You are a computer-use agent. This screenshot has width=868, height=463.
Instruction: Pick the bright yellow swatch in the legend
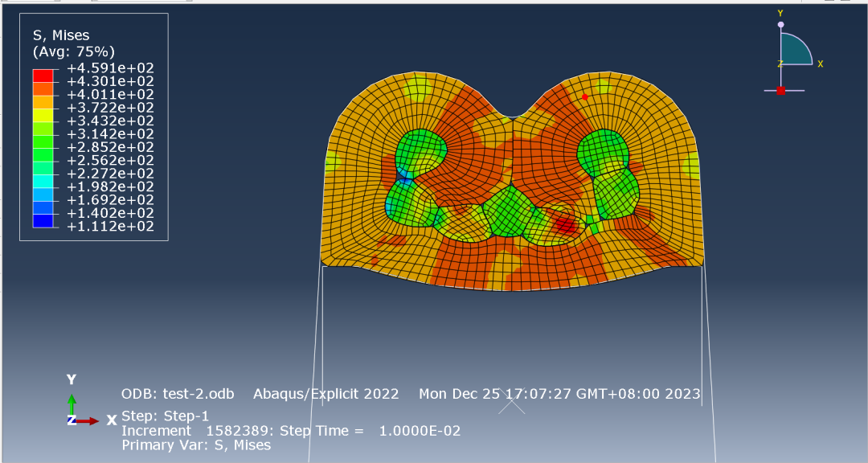point(43,115)
